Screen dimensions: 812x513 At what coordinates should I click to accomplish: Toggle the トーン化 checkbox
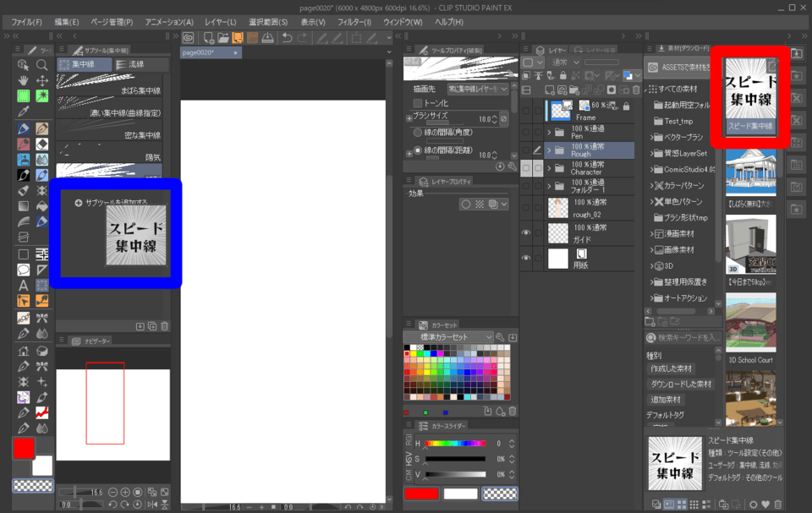click(x=417, y=103)
